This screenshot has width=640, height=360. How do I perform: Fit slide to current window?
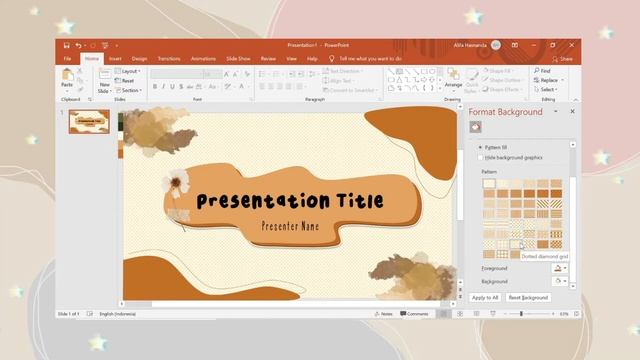tap(576, 314)
